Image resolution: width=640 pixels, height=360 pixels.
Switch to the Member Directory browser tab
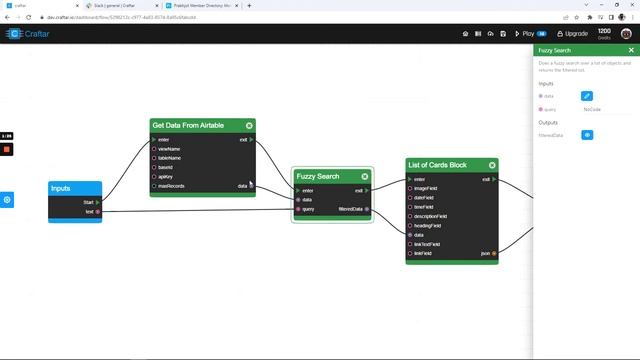[202, 6]
